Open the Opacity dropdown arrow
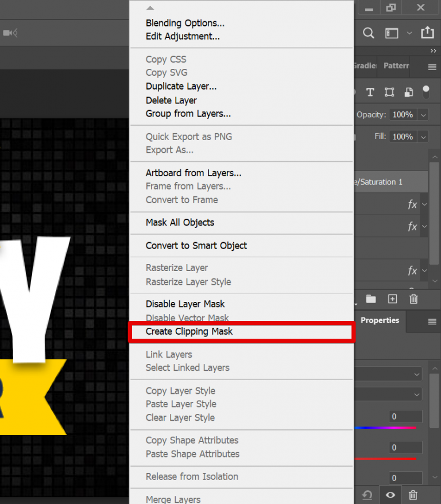This screenshot has width=441, height=504. point(424,115)
